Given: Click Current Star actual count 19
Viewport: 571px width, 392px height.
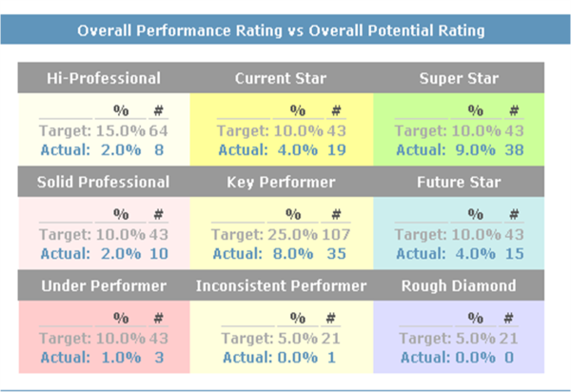Looking at the screenshot, I should pos(335,149).
